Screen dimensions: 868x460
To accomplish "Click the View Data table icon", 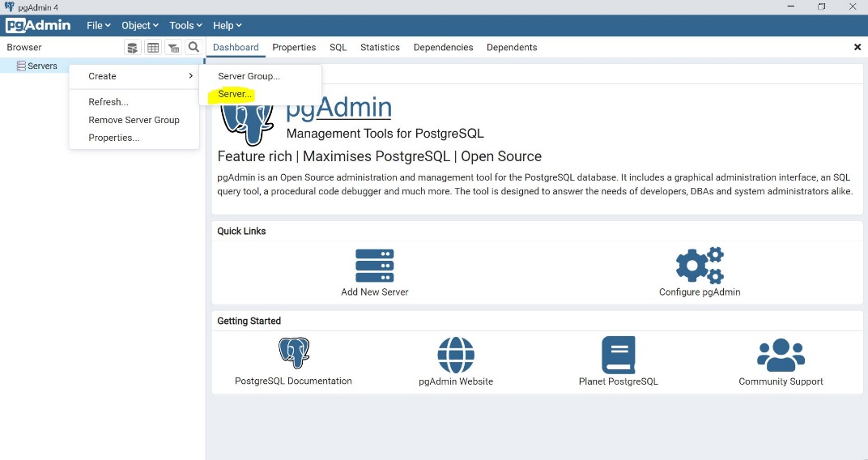I will (x=153, y=48).
